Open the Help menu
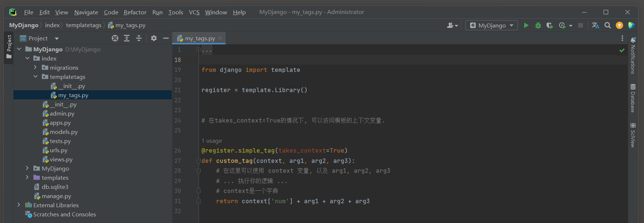 click(x=239, y=12)
